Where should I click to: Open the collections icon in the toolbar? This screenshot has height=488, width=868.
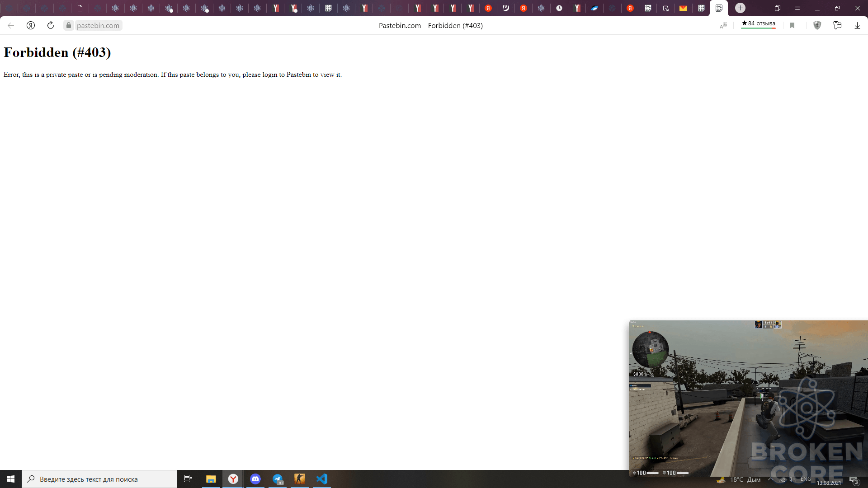click(x=837, y=26)
